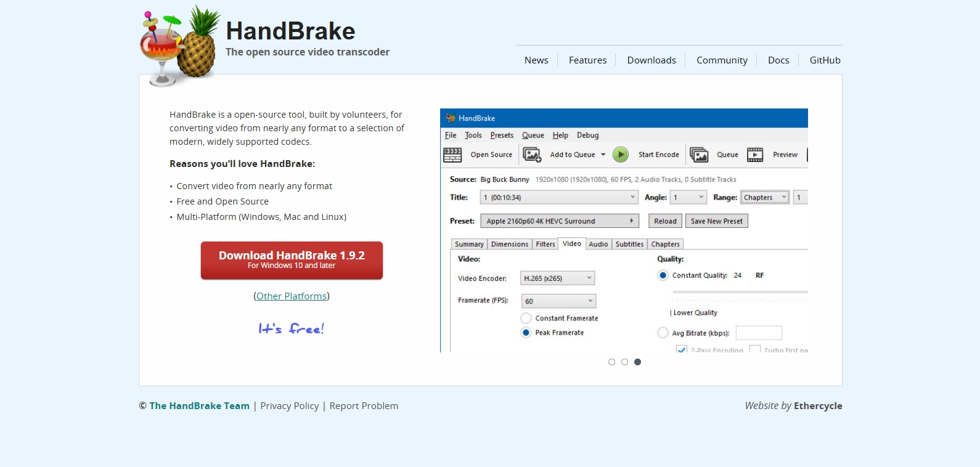The height and width of the screenshot is (467, 980).
Task: Switch to the Audio tab
Action: [598, 245]
